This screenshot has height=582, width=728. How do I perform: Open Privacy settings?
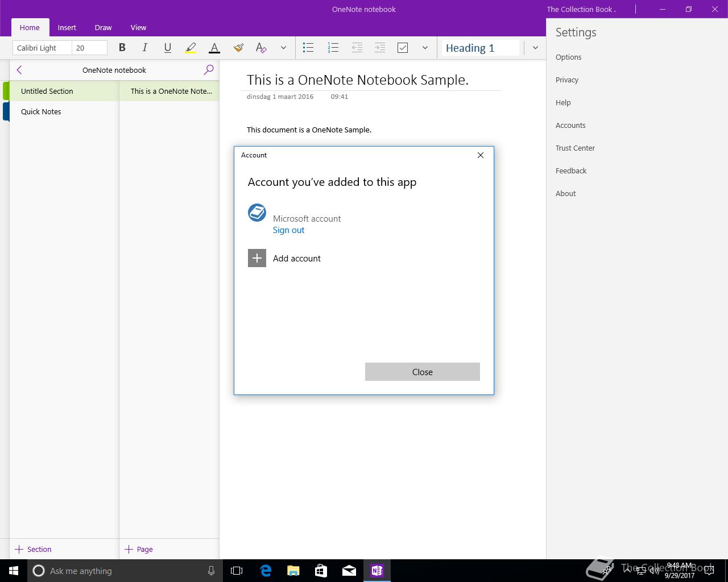click(567, 80)
